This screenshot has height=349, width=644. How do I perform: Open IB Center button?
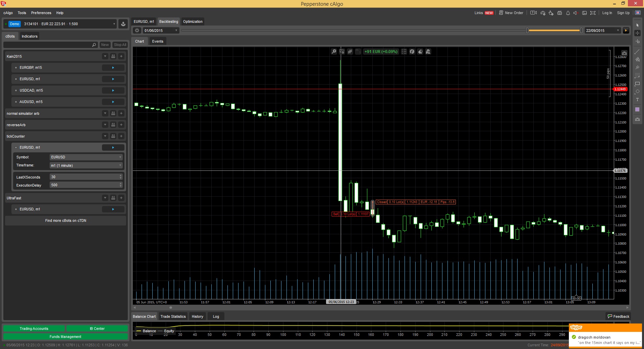pyautogui.click(x=97, y=329)
